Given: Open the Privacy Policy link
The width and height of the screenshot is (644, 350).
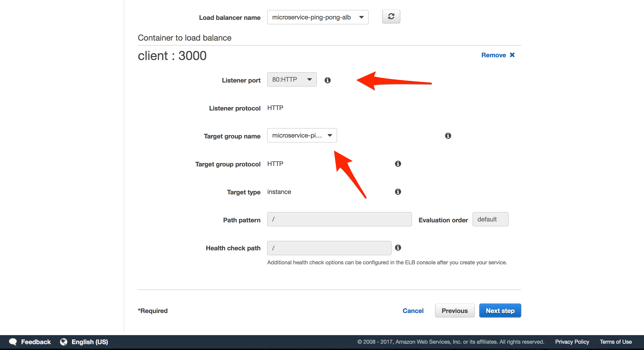Looking at the screenshot, I should coord(572,342).
